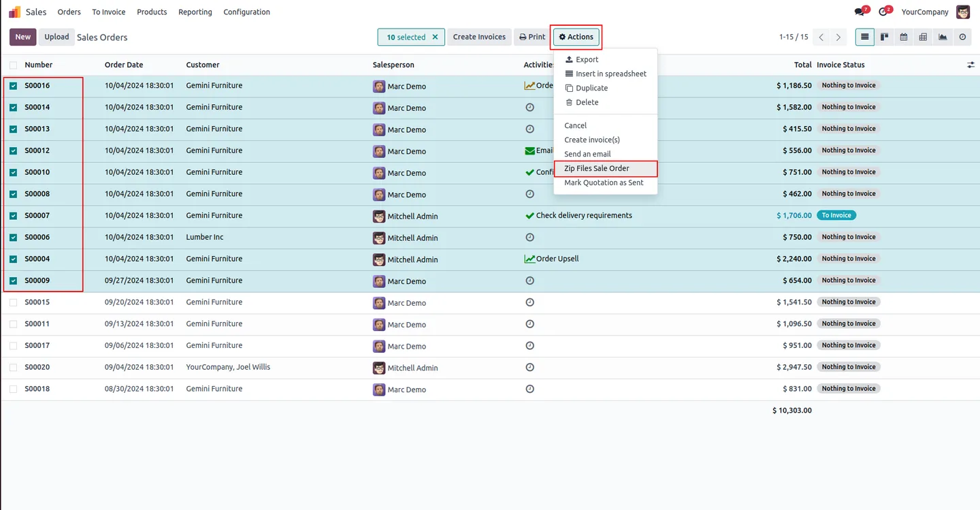Open the Sales app home icon

tap(14, 12)
